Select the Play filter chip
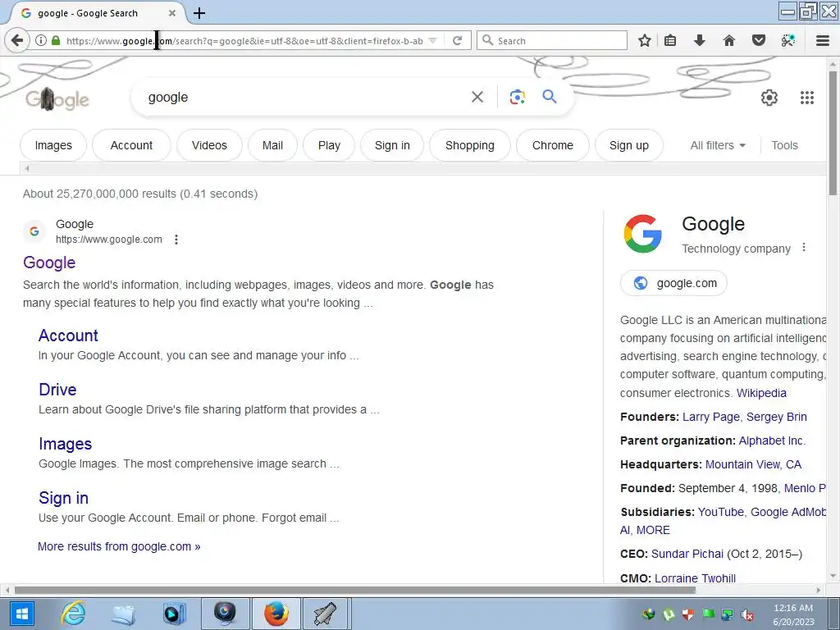840x630 pixels. pyautogui.click(x=329, y=145)
